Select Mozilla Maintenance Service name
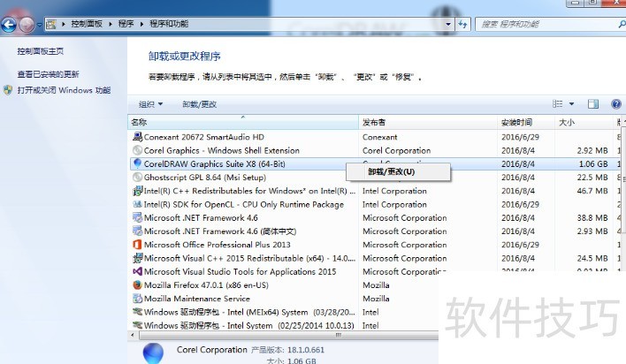The width and height of the screenshot is (626, 364). 197,299
